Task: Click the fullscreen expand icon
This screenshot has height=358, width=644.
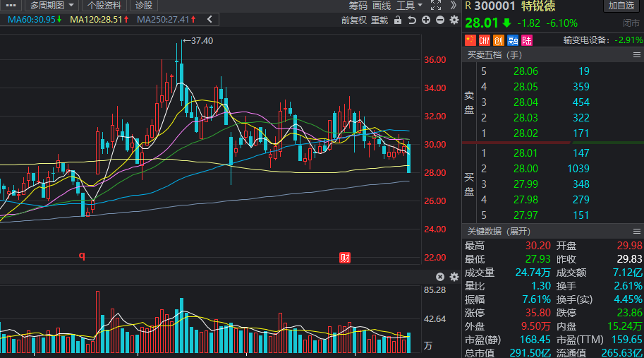Action: [x=435, y=5]
